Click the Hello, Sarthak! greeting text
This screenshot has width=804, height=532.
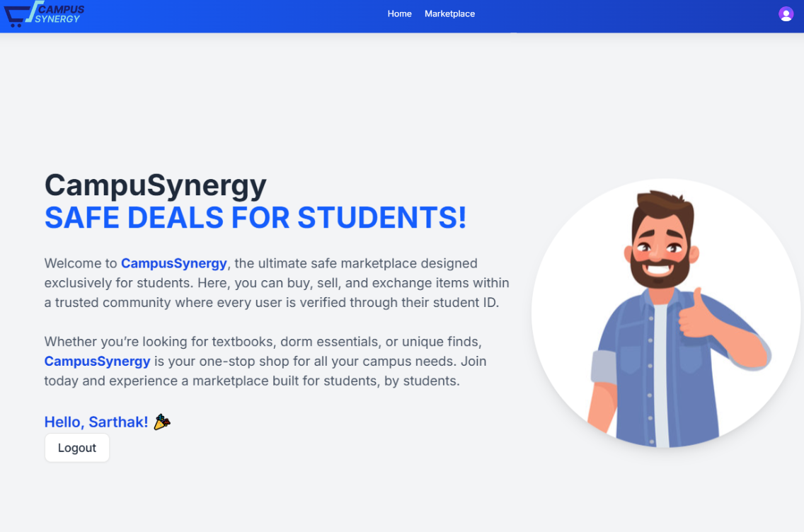pyautogui.click(x=96, y=422)
